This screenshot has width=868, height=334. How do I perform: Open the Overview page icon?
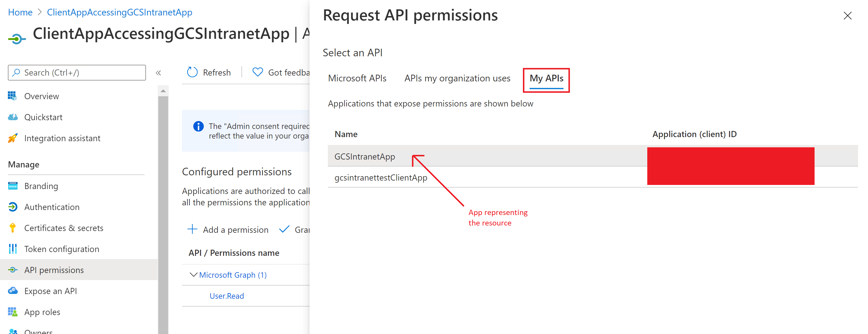(x=13, y=96)
